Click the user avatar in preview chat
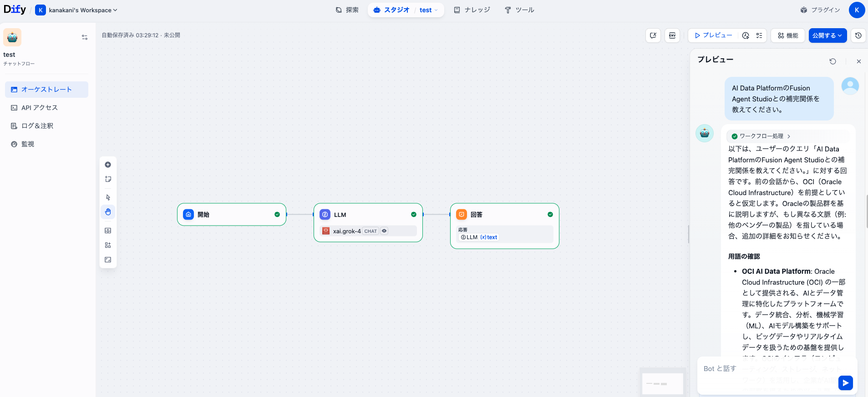This screenshot has width=868, height=397. pos(850,86)
